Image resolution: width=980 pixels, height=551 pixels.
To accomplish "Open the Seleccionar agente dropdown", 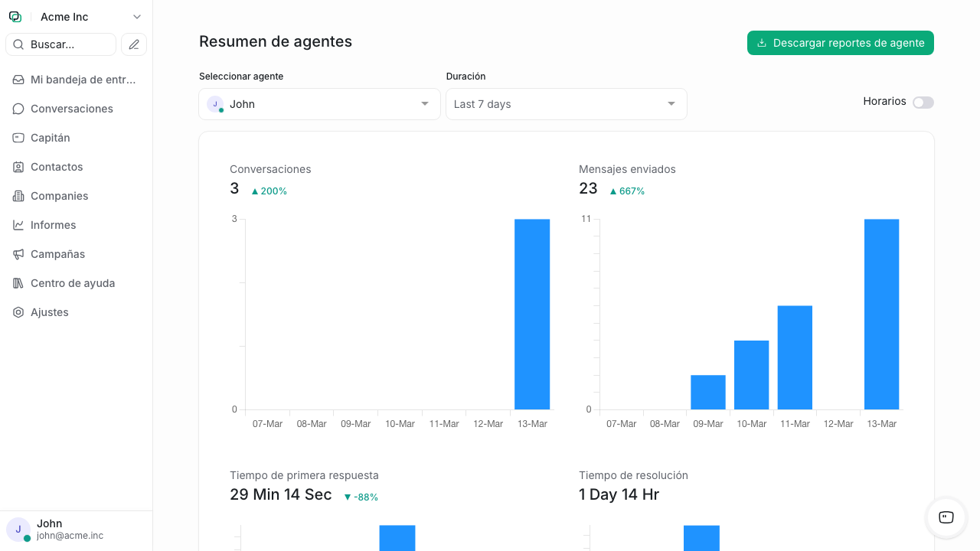I will 319,104.
